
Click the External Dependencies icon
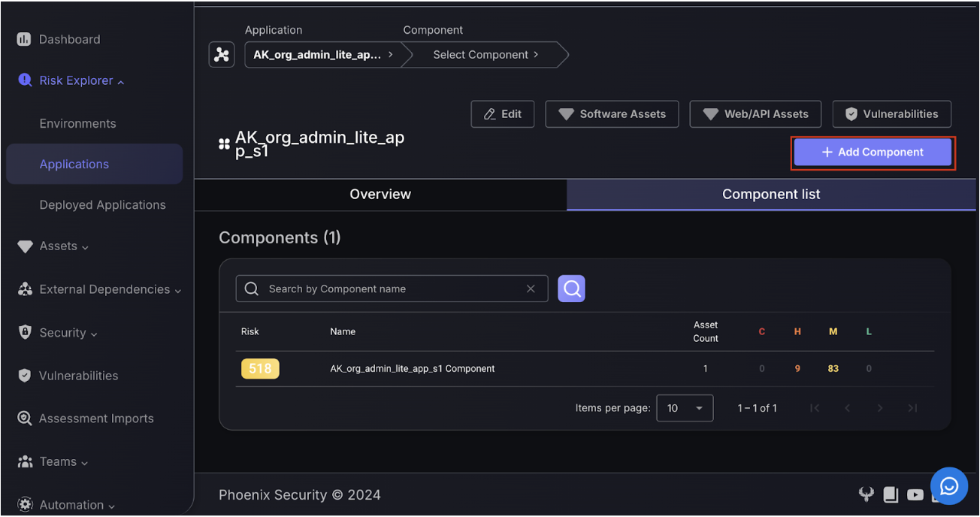pyautogui.click(x=25, y=289)
